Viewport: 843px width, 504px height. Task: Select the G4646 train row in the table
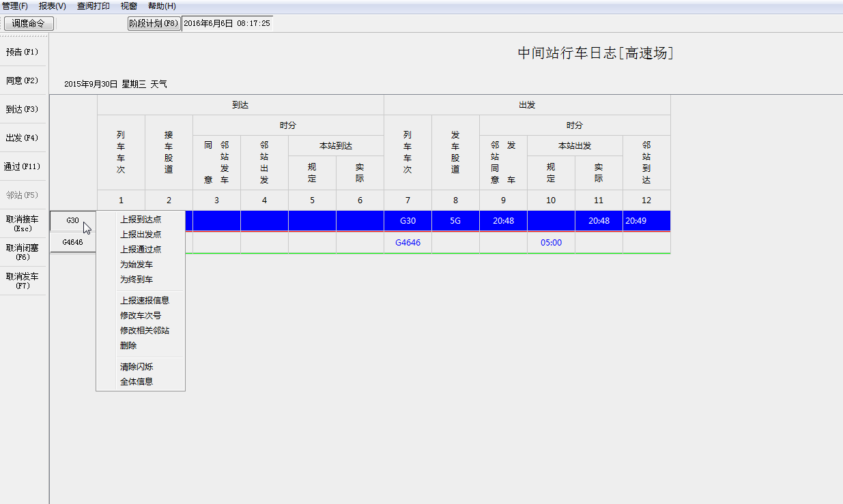point(72,242)
